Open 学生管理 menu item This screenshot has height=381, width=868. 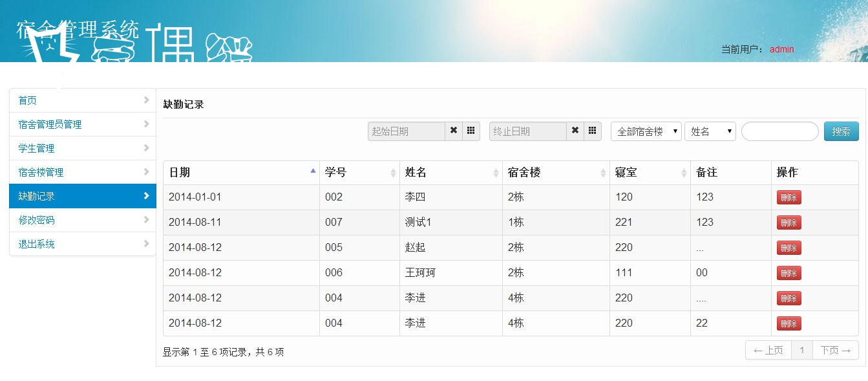(83, 148)
